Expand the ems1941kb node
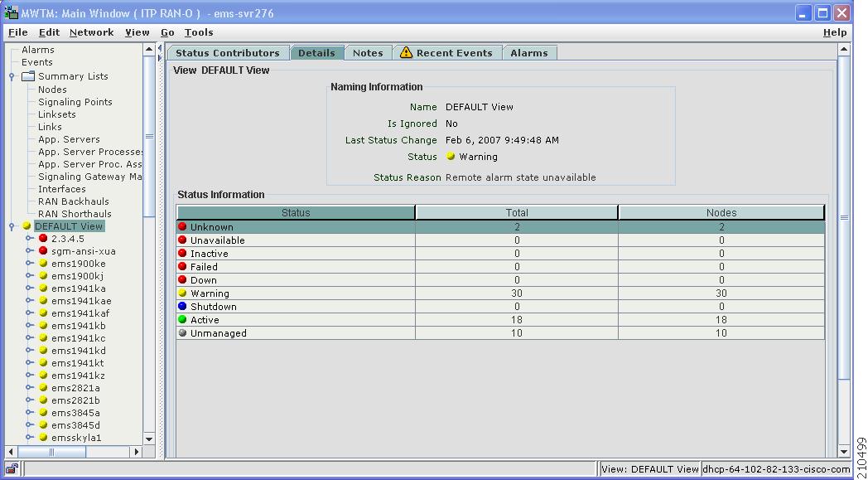 coord(29,325)
